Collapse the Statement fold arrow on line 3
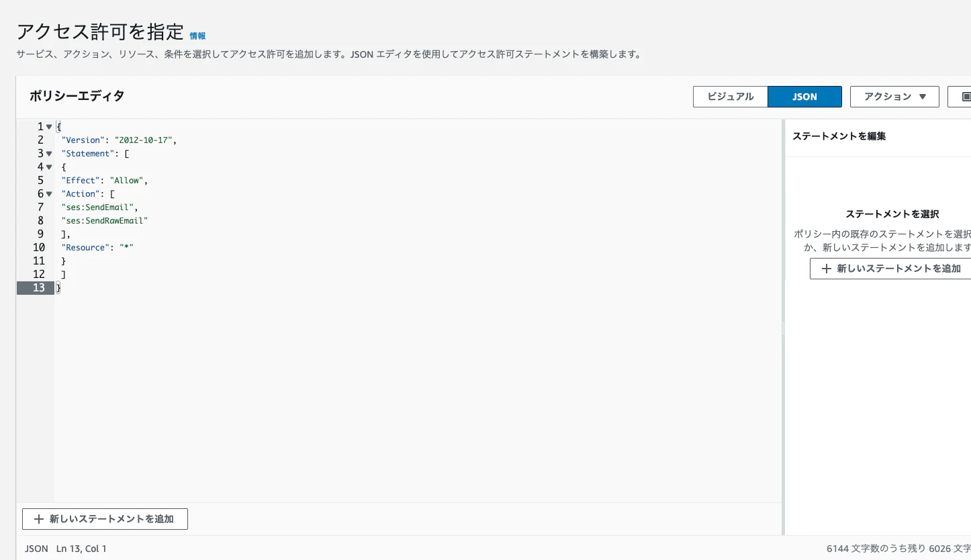The width and height of the screenshot is (971, 560). pyautogui.click(x=49, y=154)
